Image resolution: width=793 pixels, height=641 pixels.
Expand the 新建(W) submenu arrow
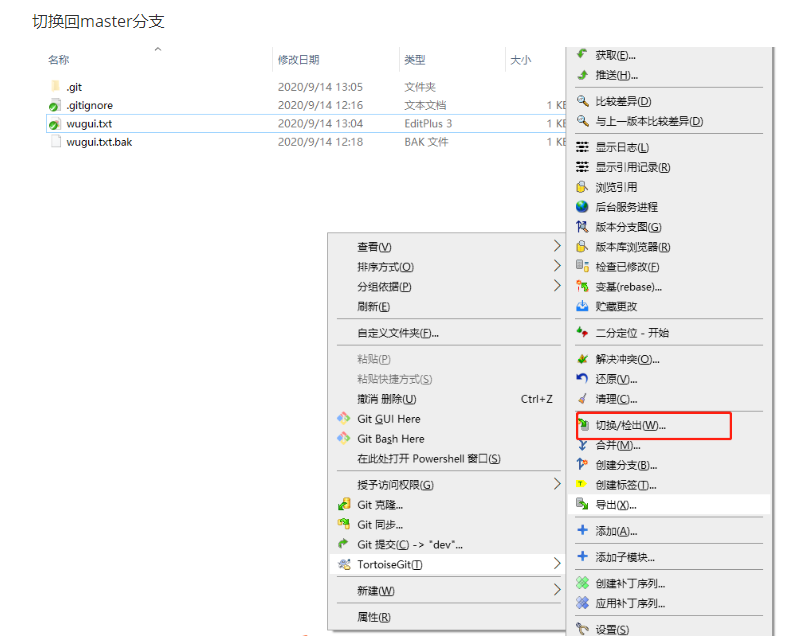(x=557, y=590)
